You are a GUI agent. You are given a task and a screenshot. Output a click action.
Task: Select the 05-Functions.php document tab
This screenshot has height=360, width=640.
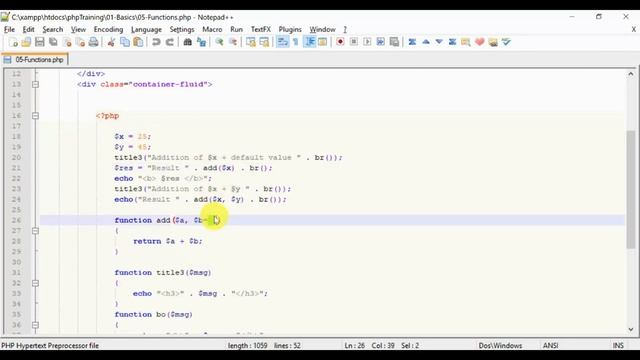(x=35, y=60)
